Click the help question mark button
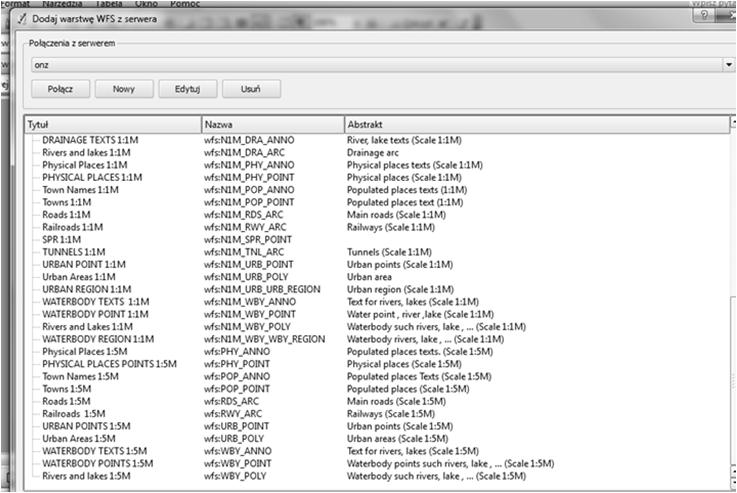Image resolution: width=737 pixels, height=493 pixels. point(704,15)
